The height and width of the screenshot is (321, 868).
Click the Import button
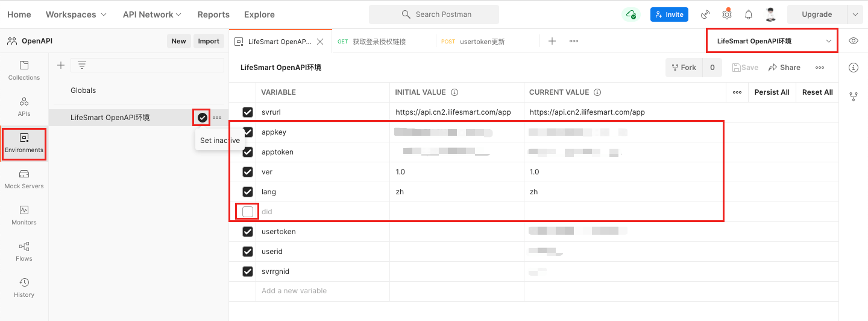pyautogui.click(x=209, y=41)
